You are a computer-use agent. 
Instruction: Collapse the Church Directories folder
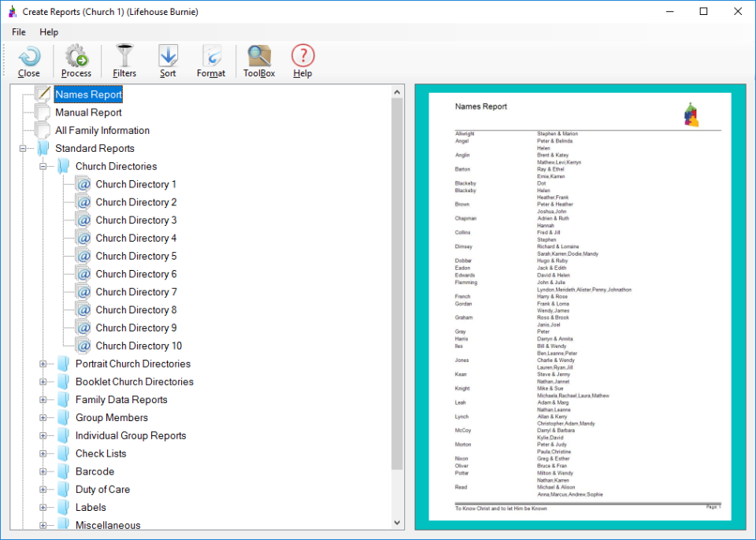click(44, 167)
